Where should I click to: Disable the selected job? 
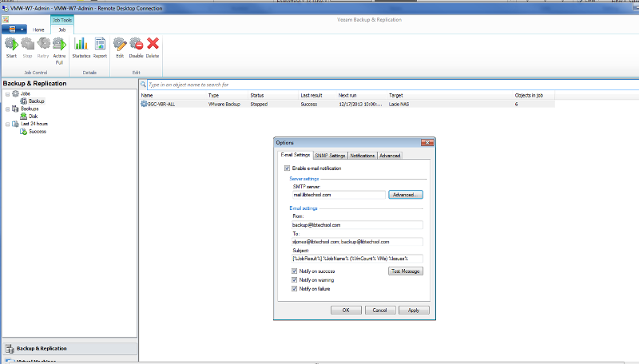tap(136, 44)
